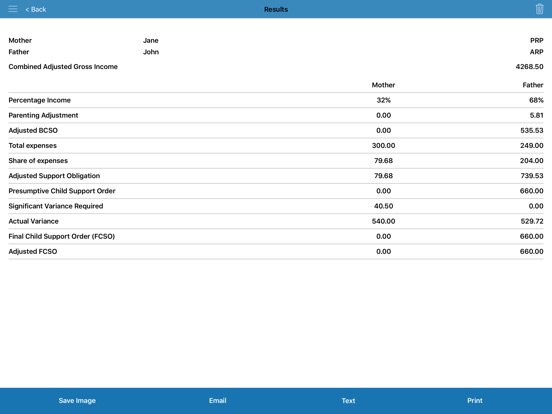Viewport: 552px width, 414px height.
Task: Select the 249.00 total expenses value
Action: click(x=532, y=145)
